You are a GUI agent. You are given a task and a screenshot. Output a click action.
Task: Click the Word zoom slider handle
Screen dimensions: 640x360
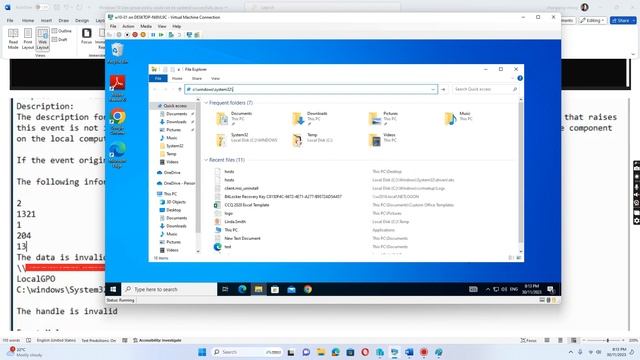click(x=608, y=340)
